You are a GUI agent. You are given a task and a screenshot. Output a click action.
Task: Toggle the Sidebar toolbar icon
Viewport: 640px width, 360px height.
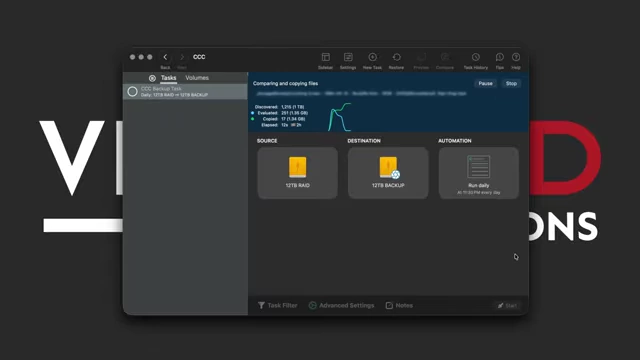pos(325,57)
